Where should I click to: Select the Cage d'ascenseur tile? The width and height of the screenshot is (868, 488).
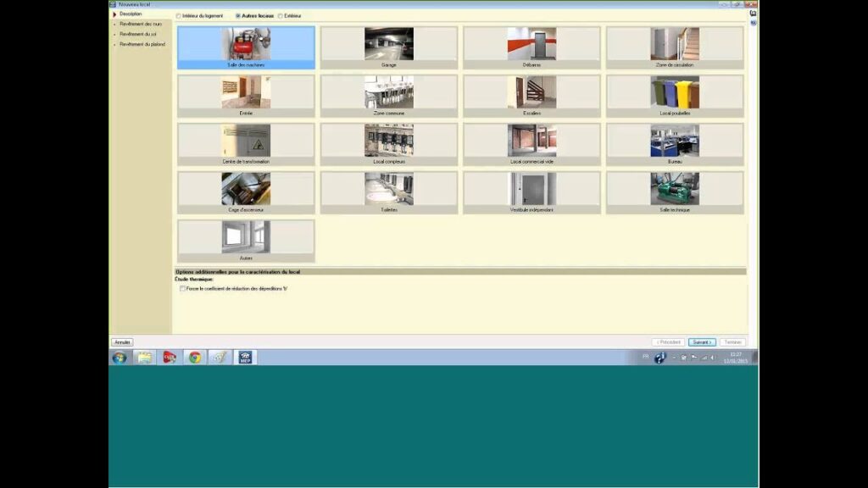coord(246,192)
